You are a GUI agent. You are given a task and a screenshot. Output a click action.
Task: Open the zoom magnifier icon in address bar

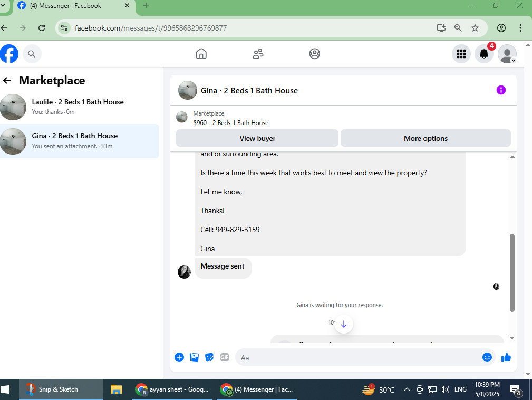coord(458,28)
